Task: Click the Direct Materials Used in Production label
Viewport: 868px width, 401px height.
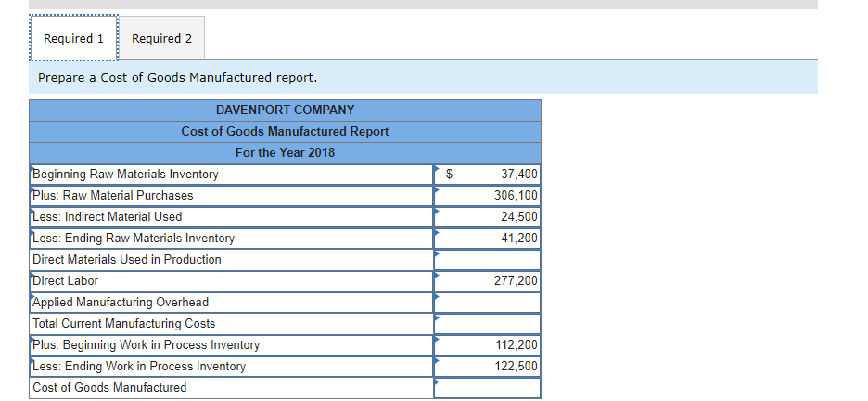Action: (x=127, y=260)
